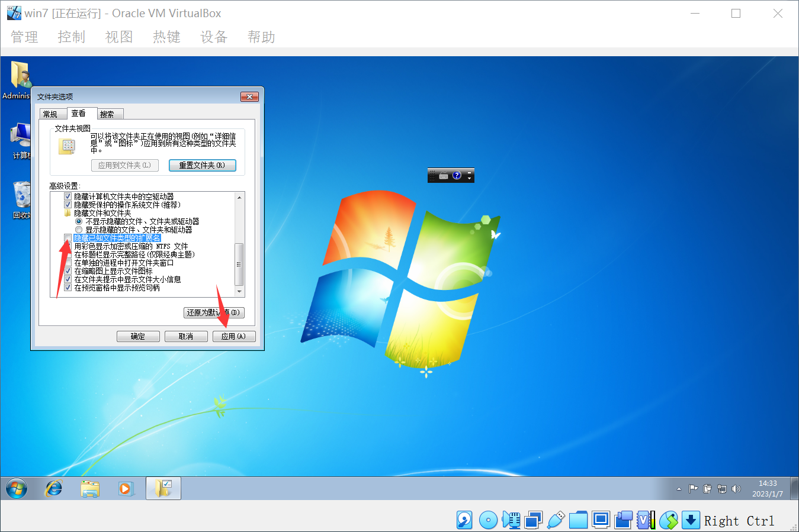Close the 文件夹选项 dialog
799x532 pixels.
tap(249, 96)
